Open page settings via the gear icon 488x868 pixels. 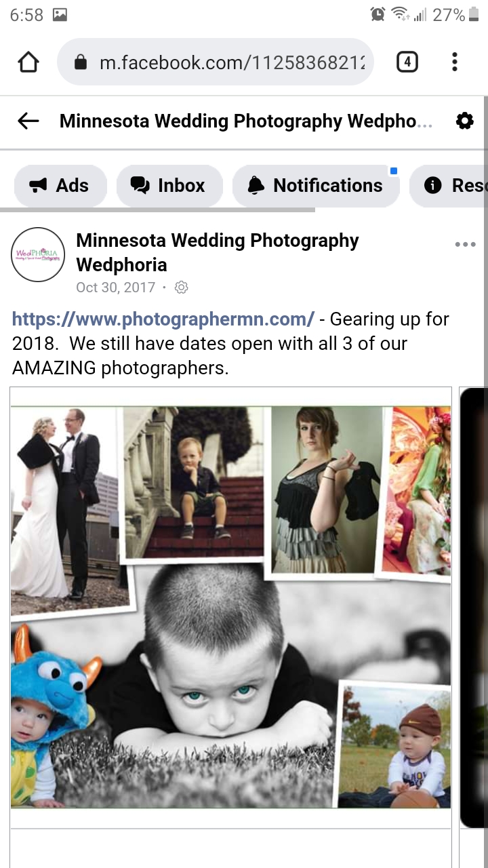464,121
